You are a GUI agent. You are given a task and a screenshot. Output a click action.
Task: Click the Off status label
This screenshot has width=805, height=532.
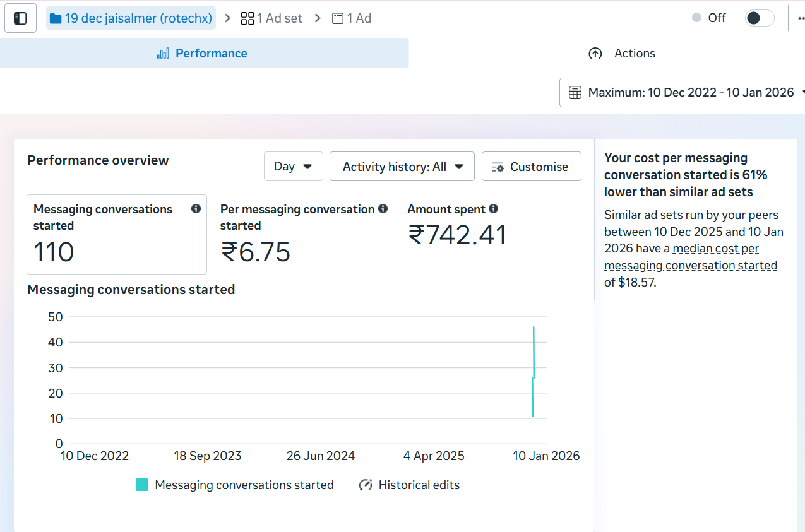[717, 18]
